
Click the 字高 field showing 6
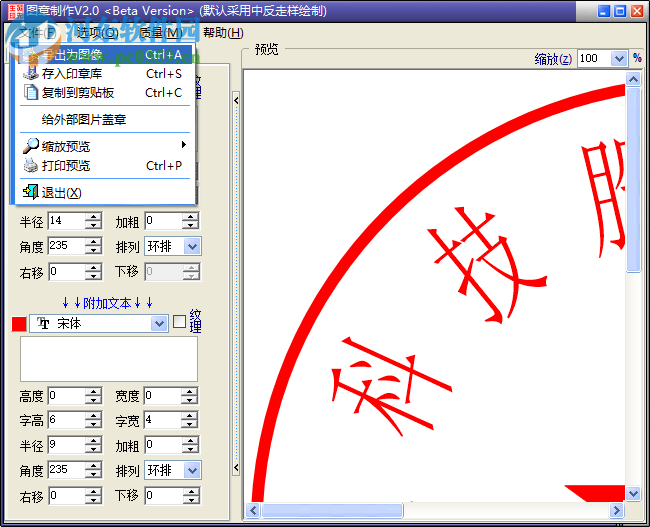click(67, 420)
